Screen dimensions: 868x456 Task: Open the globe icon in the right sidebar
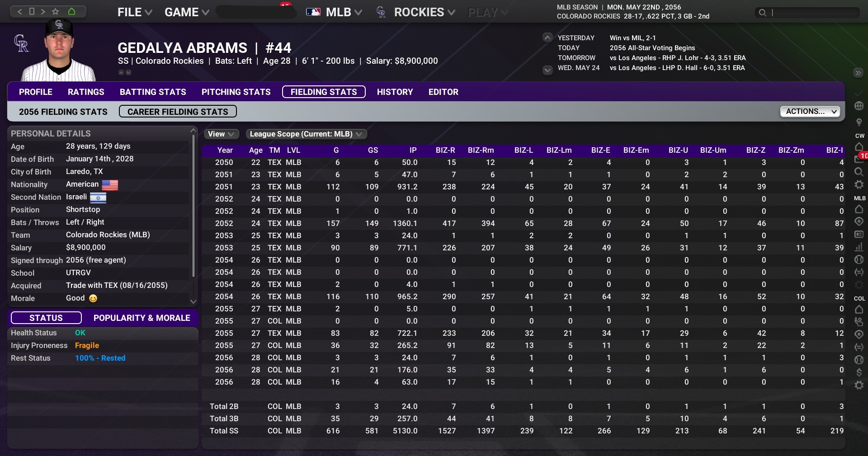[x=859, y=106]
